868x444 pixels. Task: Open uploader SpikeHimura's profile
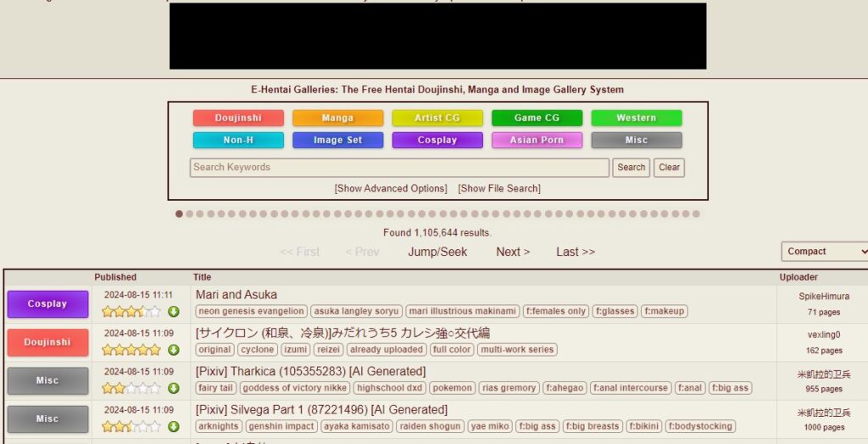[x=824, y=297]
